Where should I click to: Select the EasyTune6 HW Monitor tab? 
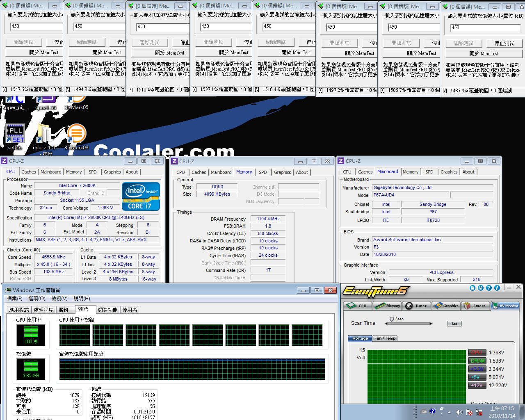pyautogui.click(x=505, y=306)
